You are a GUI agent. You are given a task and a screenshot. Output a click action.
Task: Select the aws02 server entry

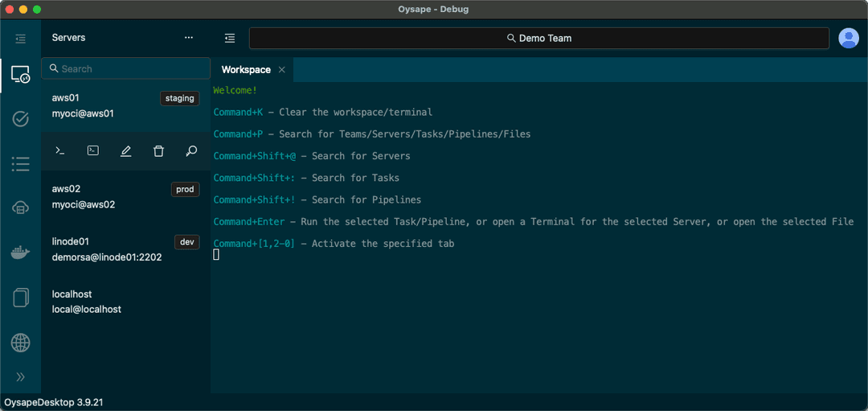pyautogui.click(x=125, y=196)
